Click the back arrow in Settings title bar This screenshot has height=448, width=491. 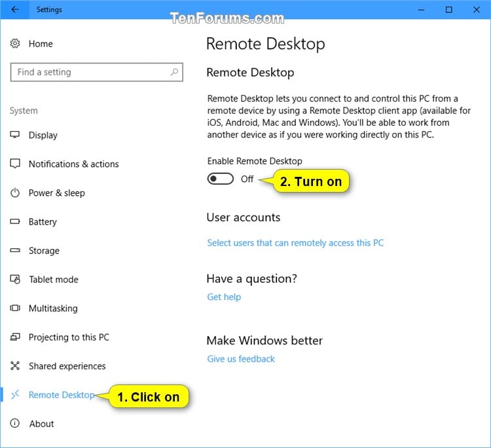pos(14,9)
